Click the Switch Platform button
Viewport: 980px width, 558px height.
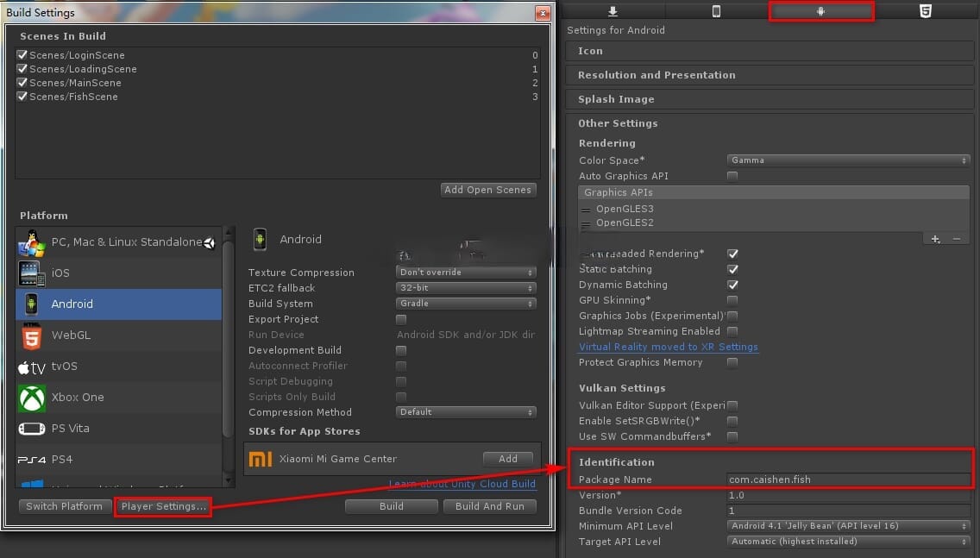(x=65, y=507)
